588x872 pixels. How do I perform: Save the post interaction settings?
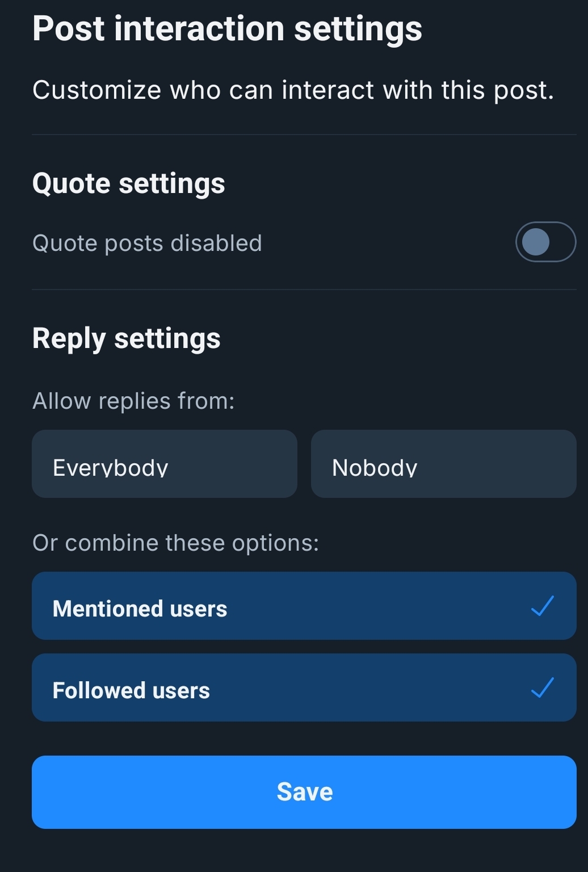(x=304, y=792)
